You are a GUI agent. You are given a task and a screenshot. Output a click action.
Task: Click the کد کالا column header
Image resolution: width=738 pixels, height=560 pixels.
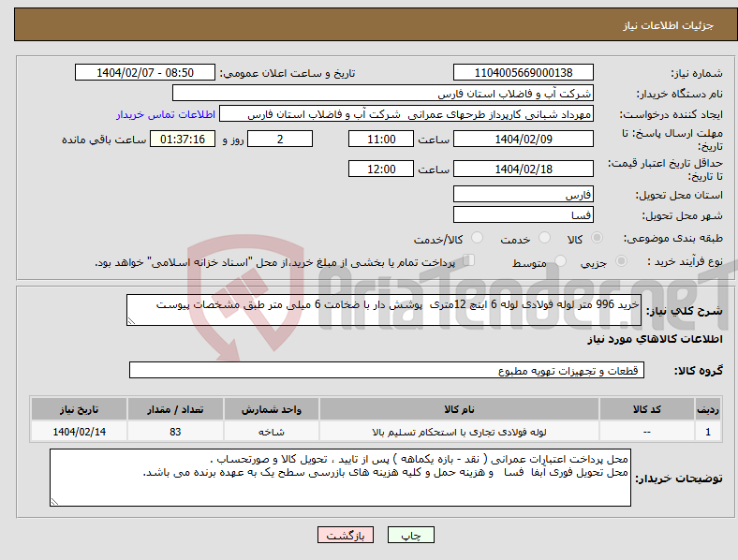647,409
